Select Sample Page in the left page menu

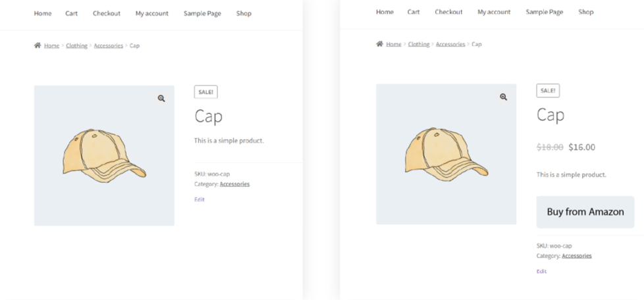click(x=202, y=13)
